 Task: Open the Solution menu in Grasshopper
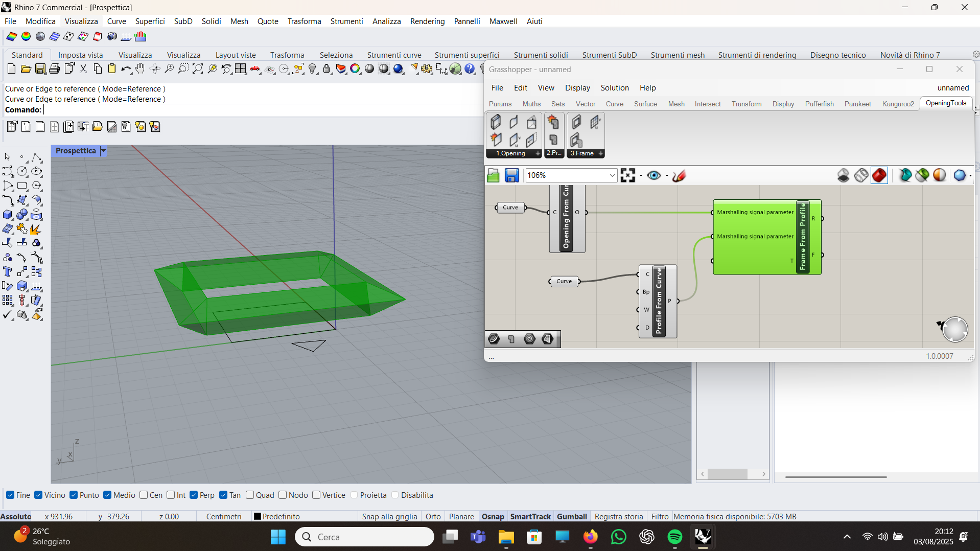pos(614,88)
